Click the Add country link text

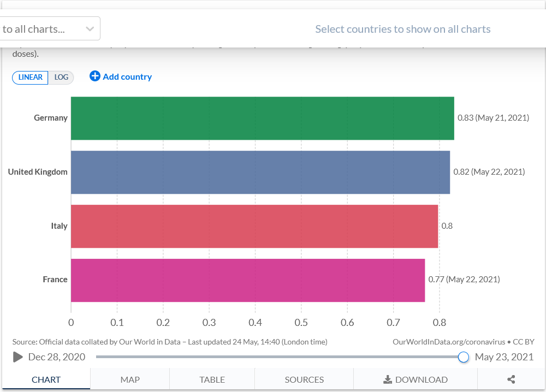point(127,77)
